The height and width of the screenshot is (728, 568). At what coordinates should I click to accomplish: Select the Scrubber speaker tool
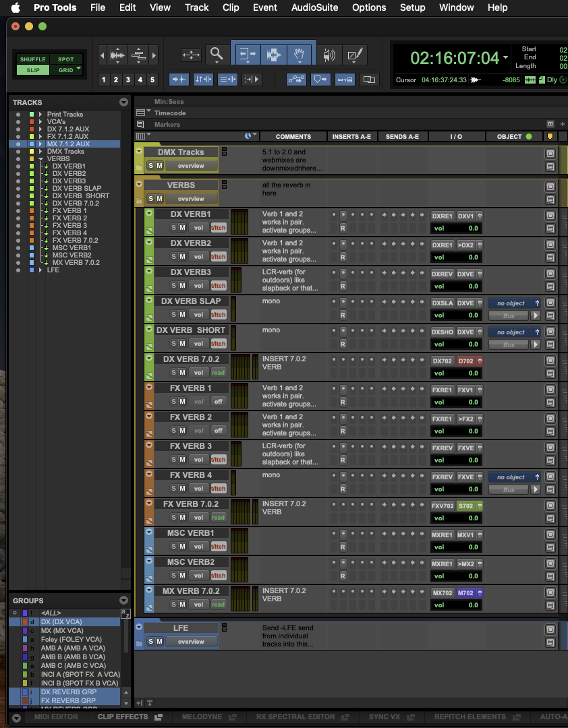(x=329, y=55)
